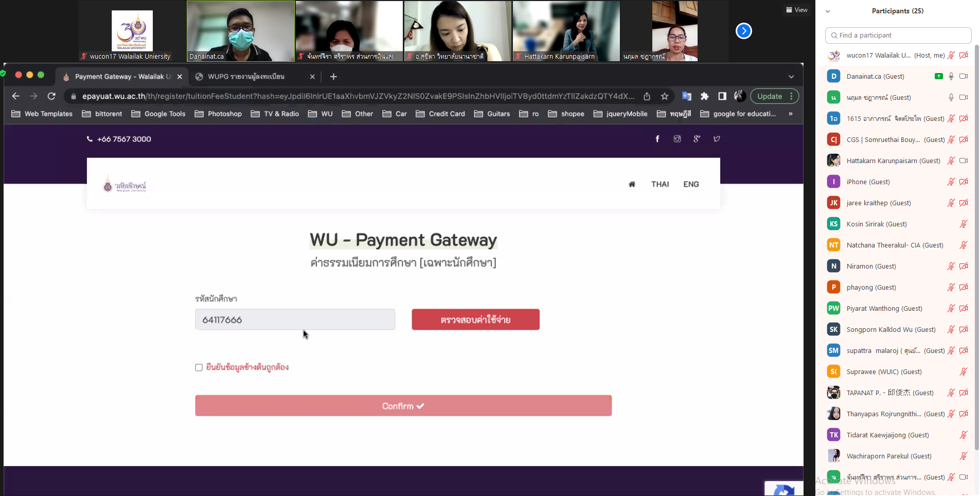Tick the red confirmation checkbox

[x=199, y=367]
